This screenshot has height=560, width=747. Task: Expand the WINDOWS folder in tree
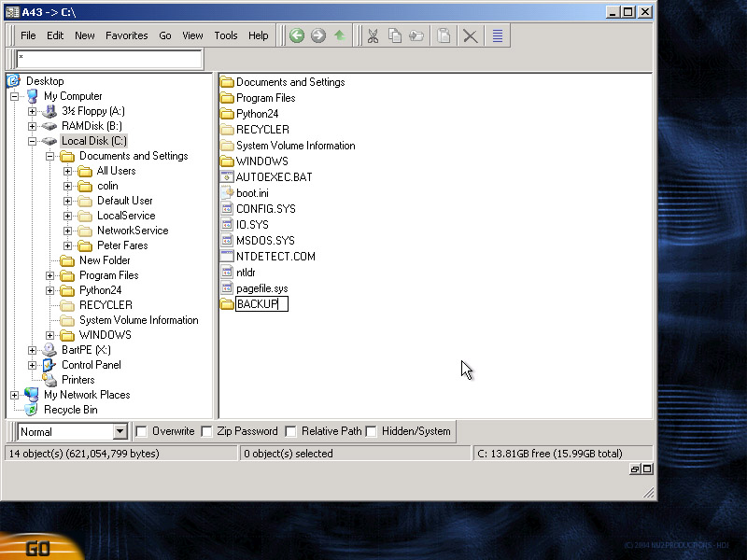[49, 335]
